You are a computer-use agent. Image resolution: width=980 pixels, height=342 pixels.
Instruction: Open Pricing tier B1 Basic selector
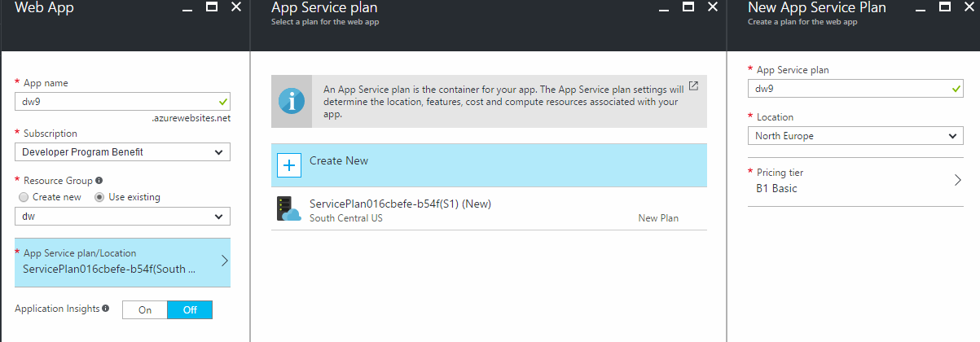point(855,181)
